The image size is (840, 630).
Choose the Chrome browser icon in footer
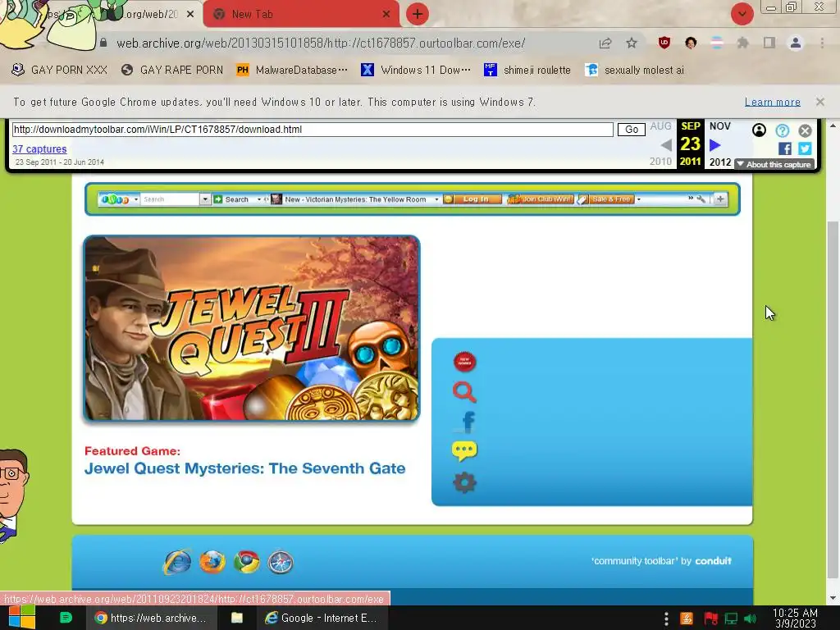click(246, 562)
